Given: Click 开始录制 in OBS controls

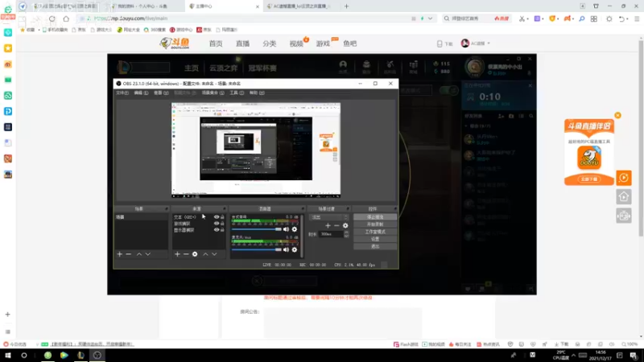Looking at the screenshot, I should tap(375, 224).
